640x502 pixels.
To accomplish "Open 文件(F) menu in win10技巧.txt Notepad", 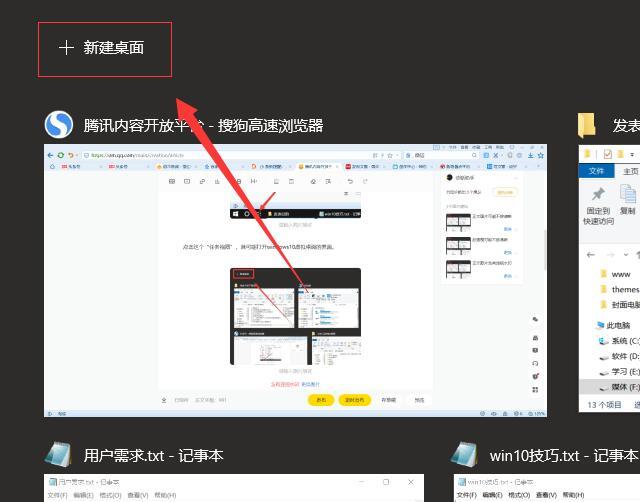I will pos(467,495).
